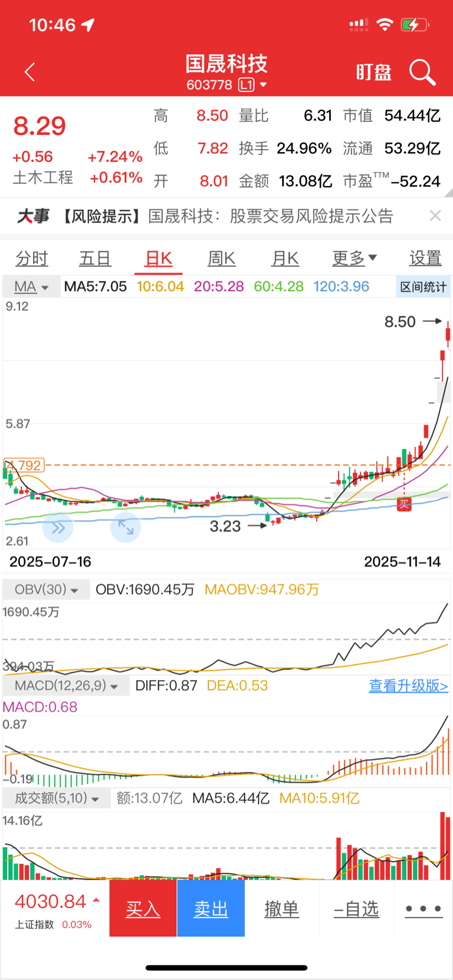Open the three-dots more menu
This screenshot has height=980, width=453.
point(424,909)
